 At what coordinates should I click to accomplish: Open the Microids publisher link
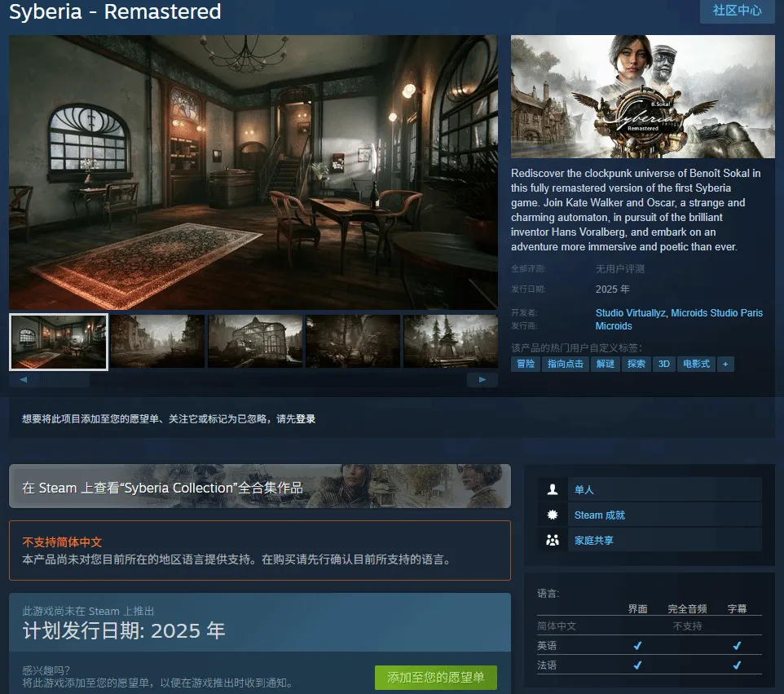614,326
